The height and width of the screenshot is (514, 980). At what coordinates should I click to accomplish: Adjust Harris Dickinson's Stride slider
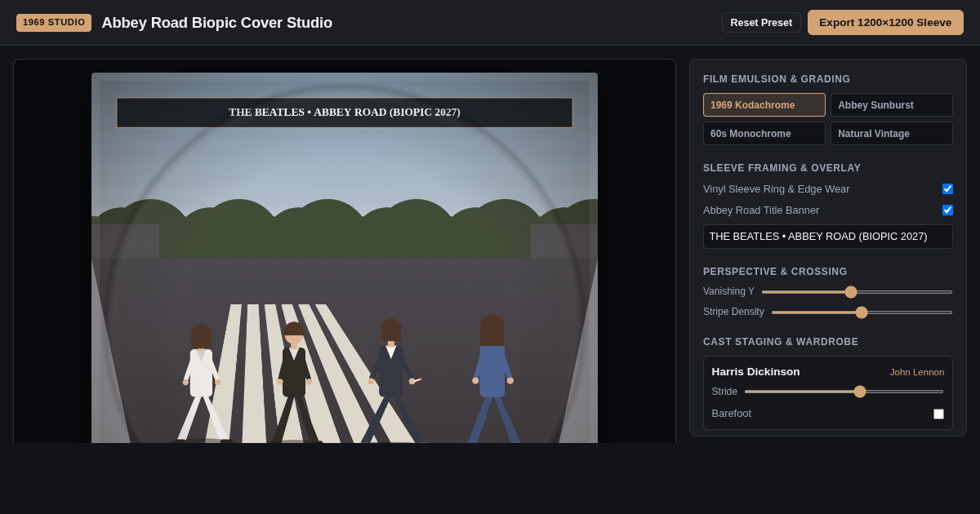844,392
